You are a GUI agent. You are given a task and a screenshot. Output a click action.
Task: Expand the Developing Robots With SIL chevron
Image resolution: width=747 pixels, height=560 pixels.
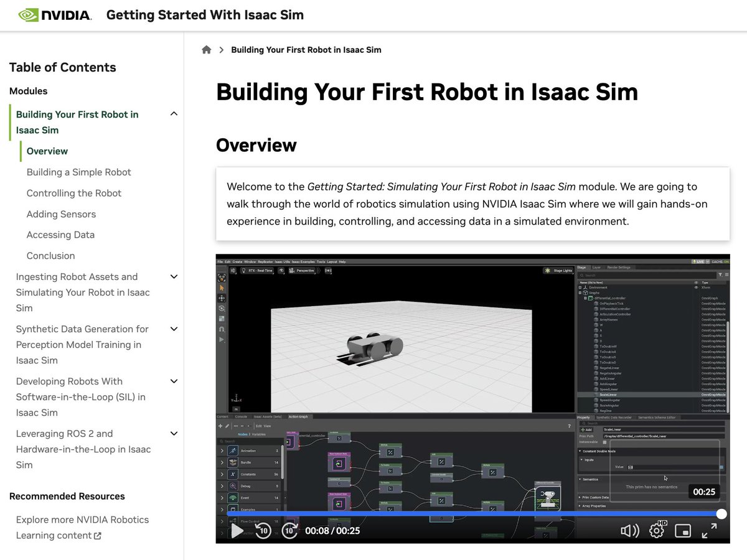pos(174,381)
